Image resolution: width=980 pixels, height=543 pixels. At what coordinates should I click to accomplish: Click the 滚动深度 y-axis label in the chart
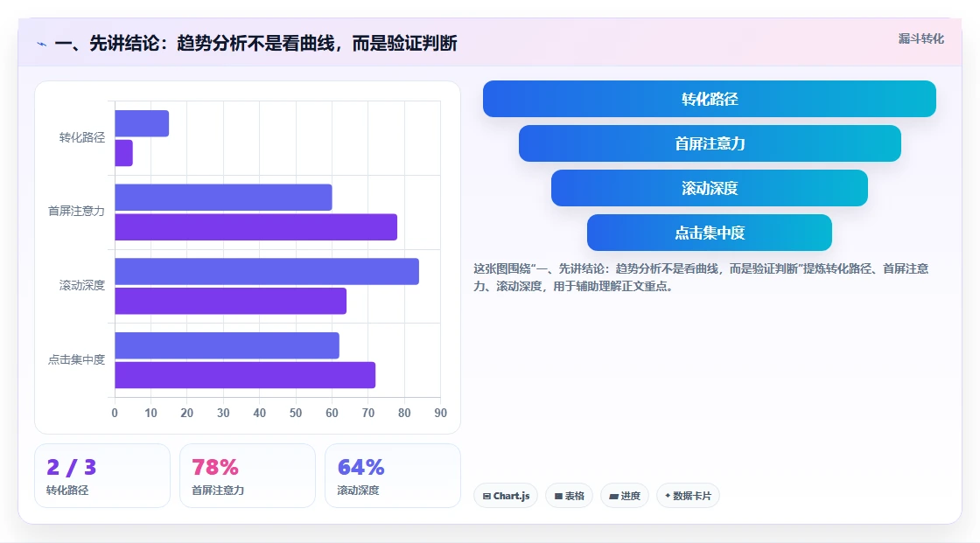click(x=82, y=286)
